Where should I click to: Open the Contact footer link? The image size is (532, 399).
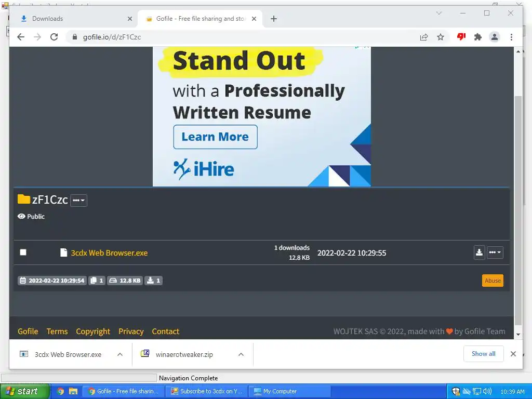coord(166,331)
